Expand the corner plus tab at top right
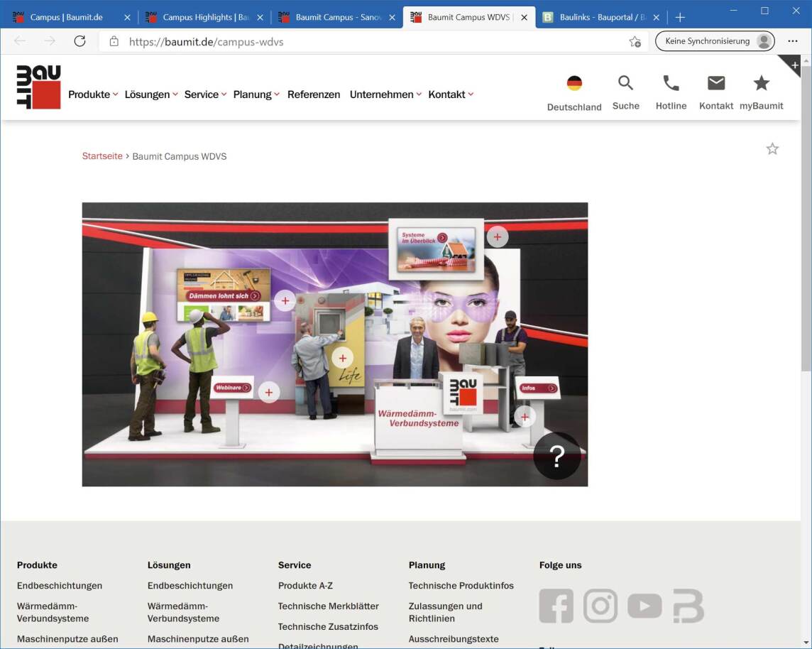The width and height of the screenshot is (812, 649). (794, 64)
